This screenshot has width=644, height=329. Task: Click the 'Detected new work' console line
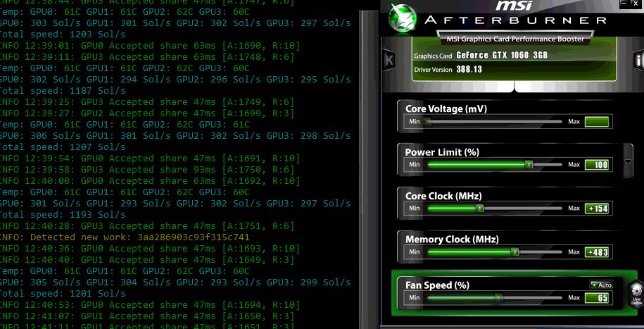[x=125, y=237]
